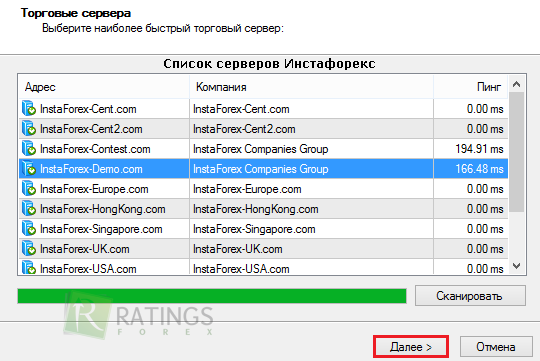Image resolution: width=540 pixels, height=361 pixels.
Task: Select InstaForex-HongKong.com address row
Action: tap(104, 209)
